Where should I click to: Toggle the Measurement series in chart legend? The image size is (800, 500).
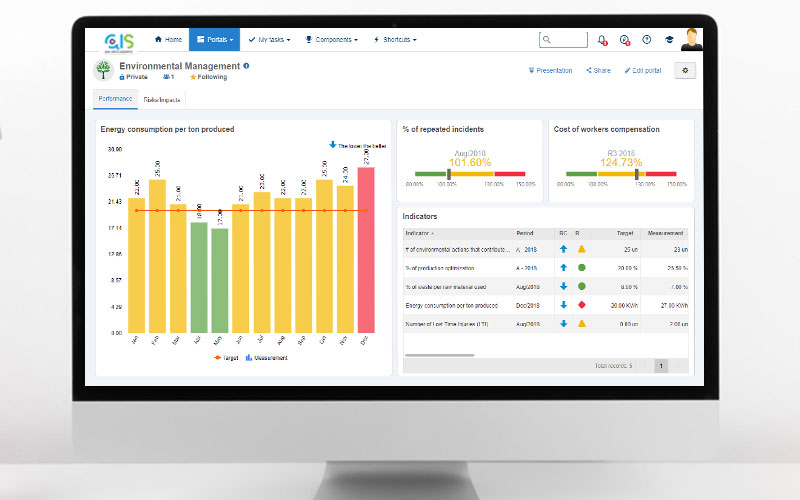(x=268, y=357)
